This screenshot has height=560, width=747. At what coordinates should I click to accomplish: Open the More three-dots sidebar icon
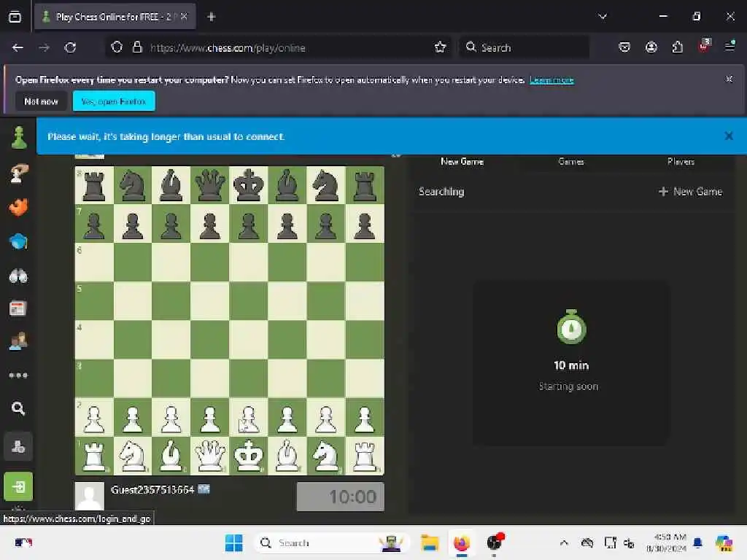pyautogui.click(x=18, y=376)
